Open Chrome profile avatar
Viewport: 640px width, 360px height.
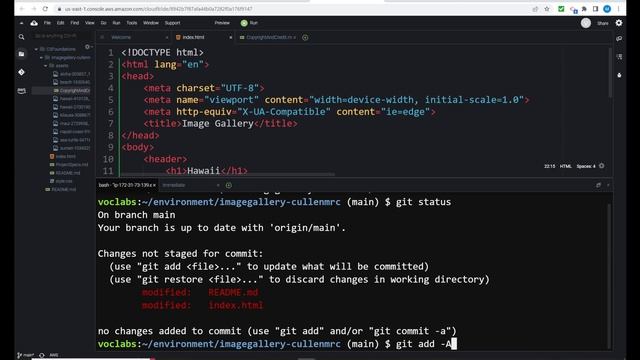point(607,9)
